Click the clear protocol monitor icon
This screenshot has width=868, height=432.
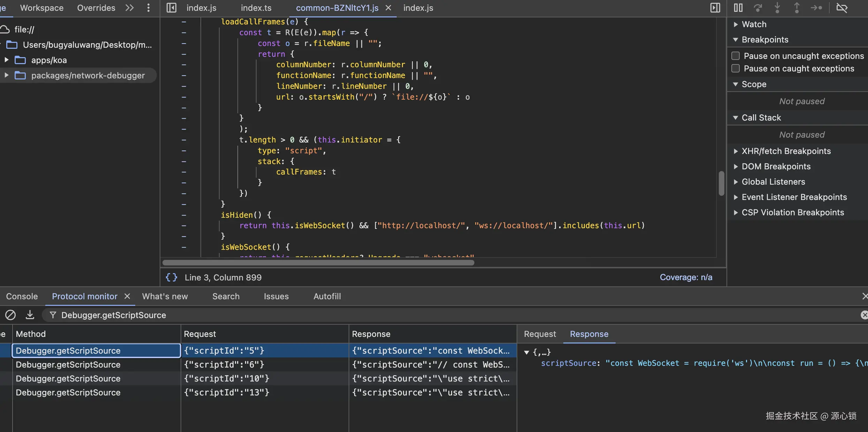[x=10, y=315]
